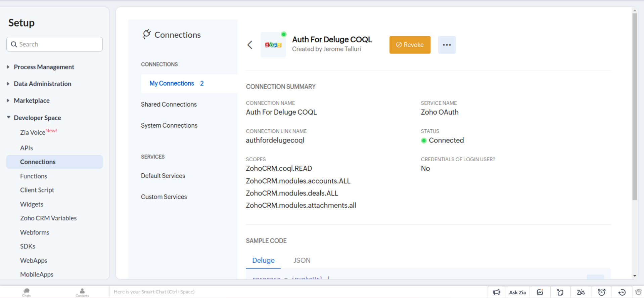This screenshot has height=298, width=644.
Task: Select My Connections in the connections list
Action: 189,83
